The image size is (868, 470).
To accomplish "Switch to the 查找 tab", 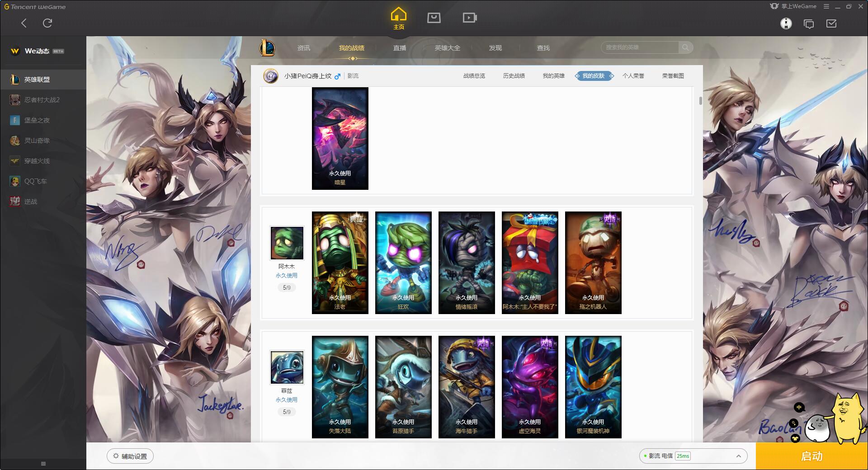I will click(543, 48).
